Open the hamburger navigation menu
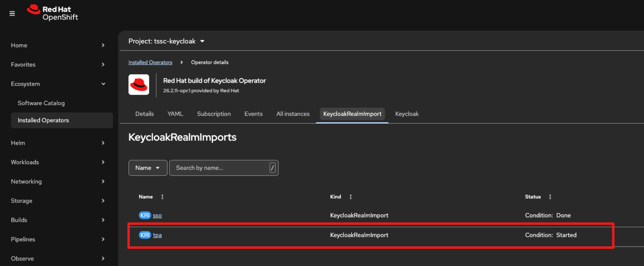Viewport: 644px width, 266px height. (x=12, y=13)
